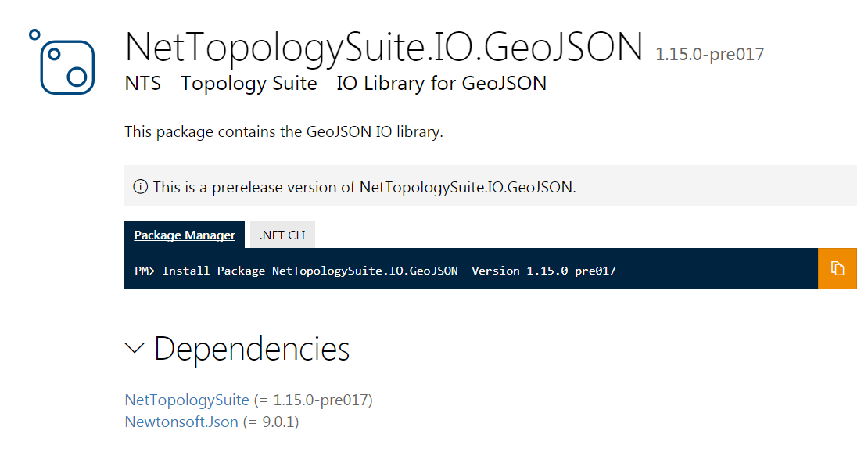Screen dimensions: 868x456
Task: Click the chevron next to Dependencies
Action: click(134, 349)
